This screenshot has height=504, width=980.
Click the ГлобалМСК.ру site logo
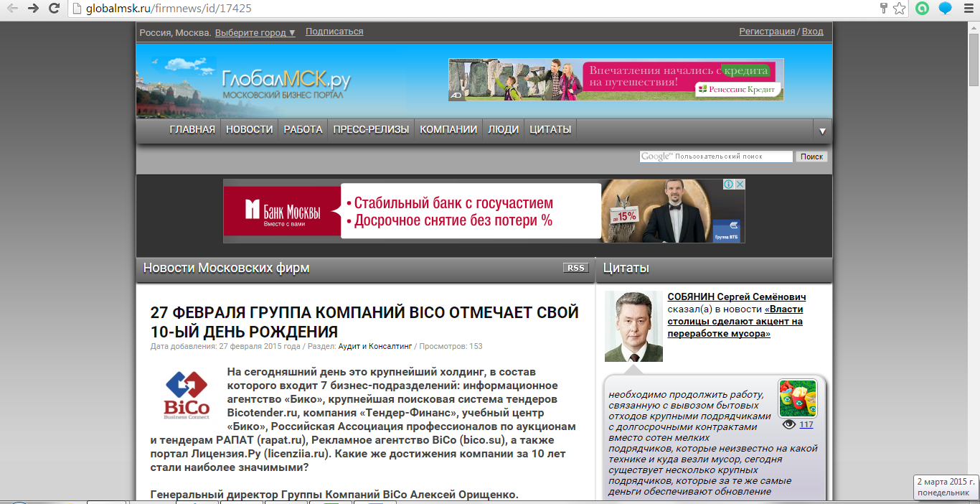(x=287, y=83)
